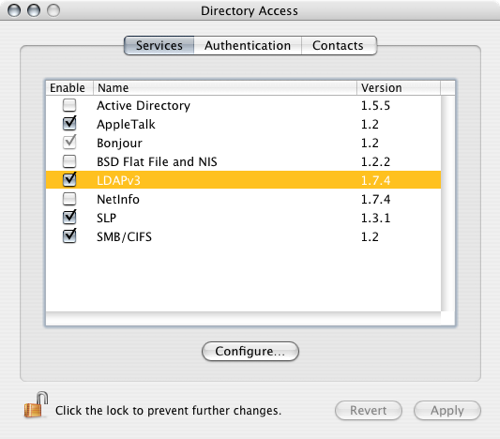Select BSD Flat File and NIS name
Image resolution: width=500 pixels, height=439 pixels.
point(157,162)
